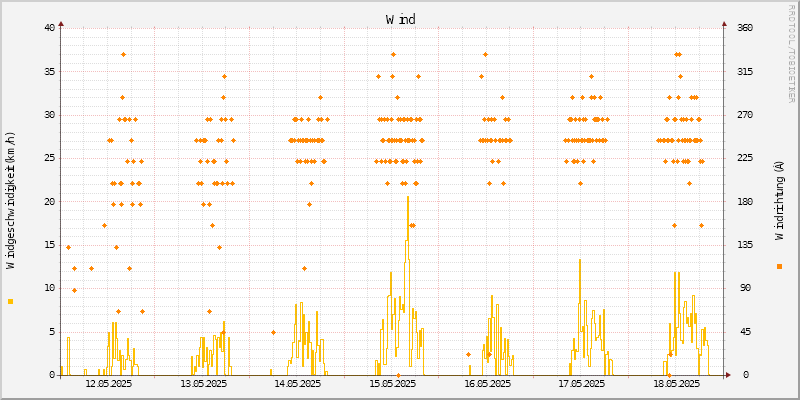Click the arrow atop the right y-axis

[724, 22]
